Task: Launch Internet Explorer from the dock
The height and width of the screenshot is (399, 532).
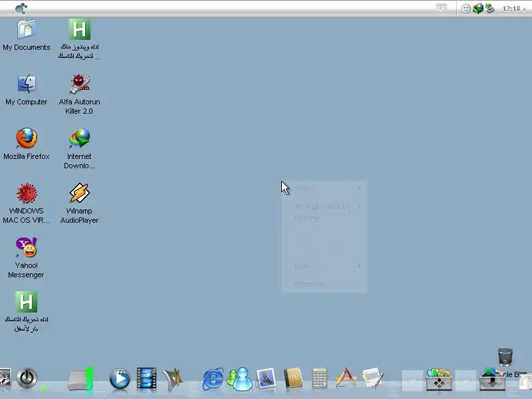Action: click(213, 379)
